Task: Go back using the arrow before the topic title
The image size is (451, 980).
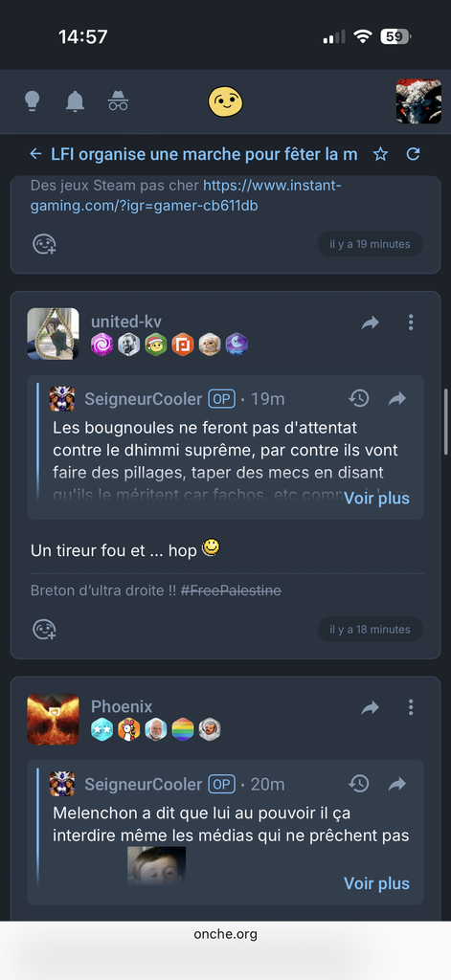Action: coord(35,154)
